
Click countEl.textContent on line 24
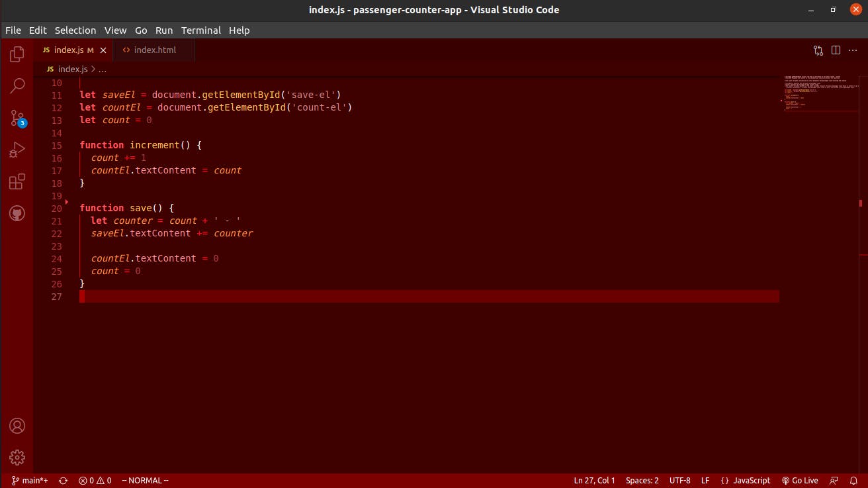point(144,258)
